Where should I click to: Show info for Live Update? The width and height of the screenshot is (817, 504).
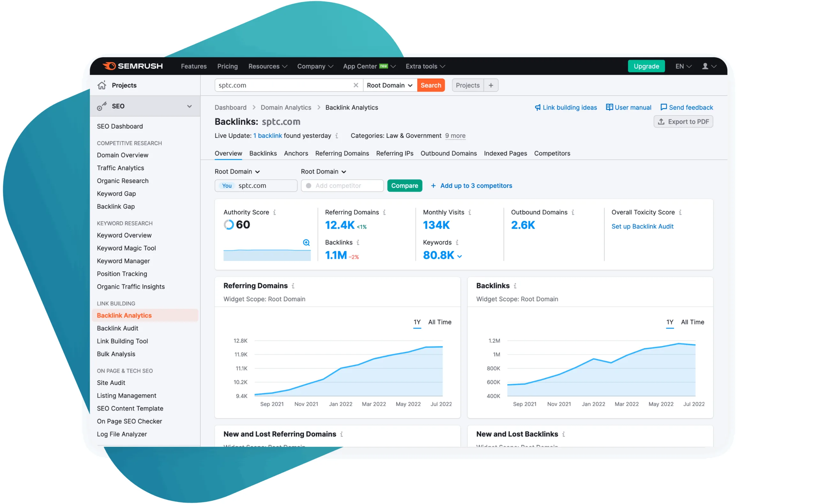(337, 136)
